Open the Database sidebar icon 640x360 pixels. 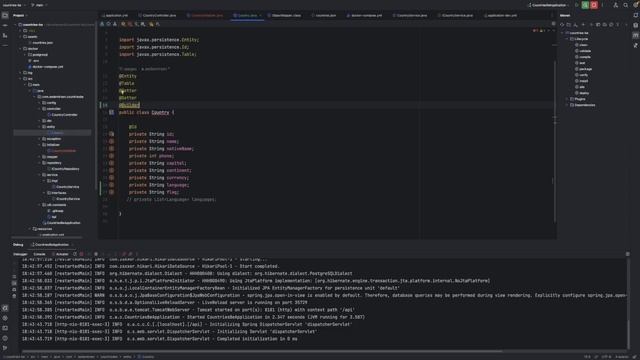point(636,25)
